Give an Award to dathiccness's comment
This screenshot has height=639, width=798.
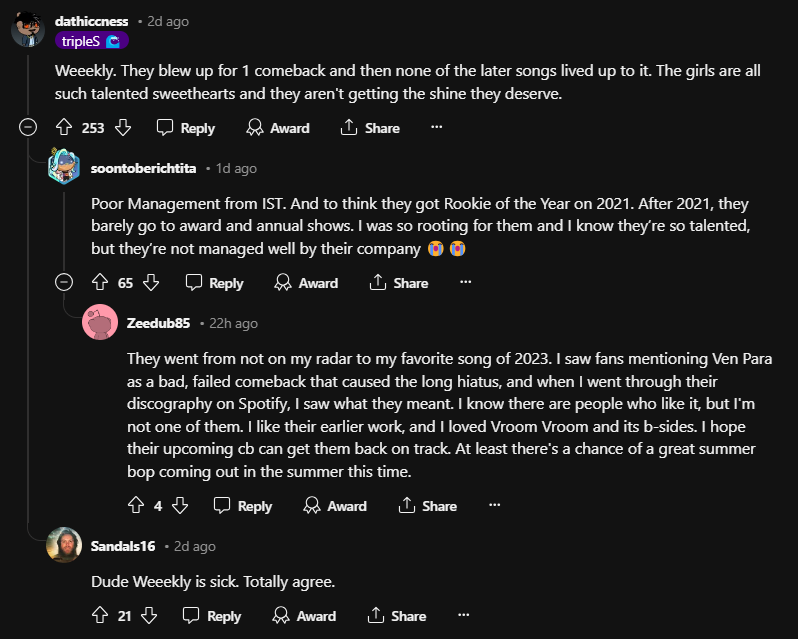tap(278, 127)
